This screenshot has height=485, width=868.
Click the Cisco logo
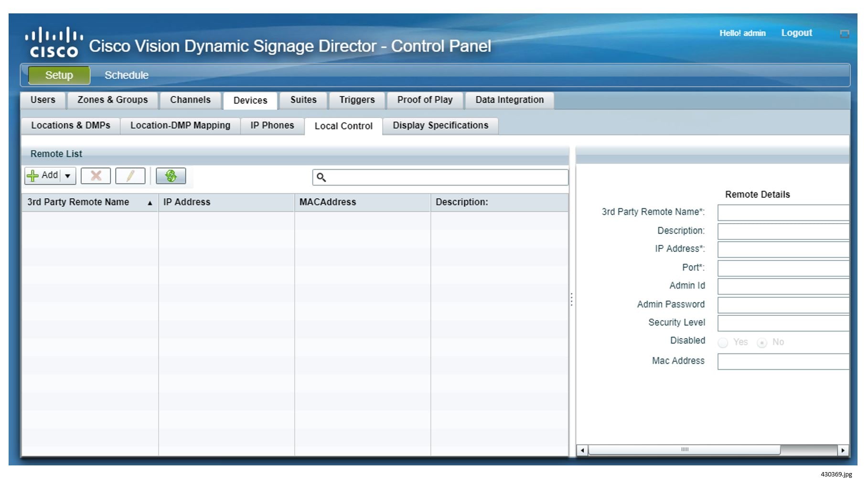click(54, 43)
